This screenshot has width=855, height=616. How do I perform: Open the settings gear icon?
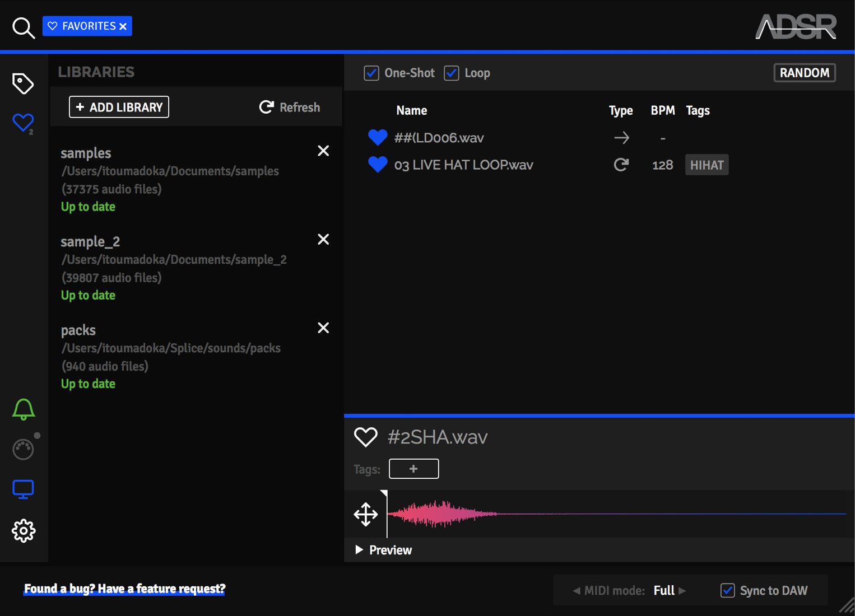[23, 530]
